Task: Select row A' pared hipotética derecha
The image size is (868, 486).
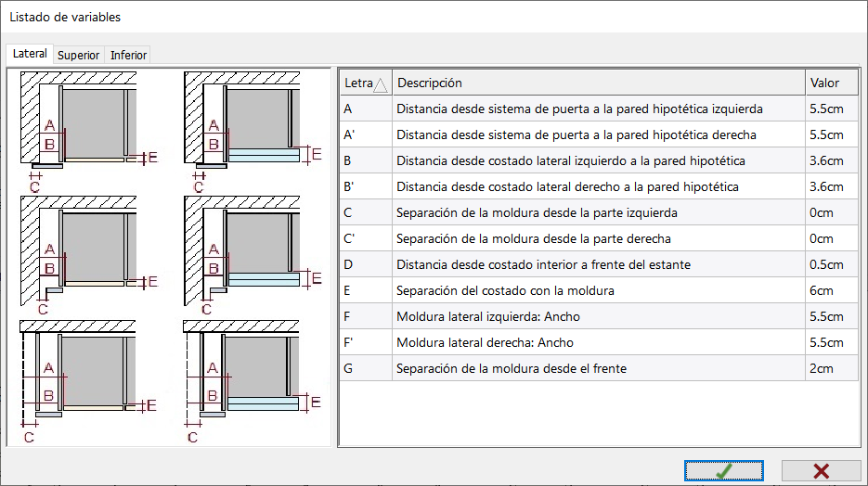Action: pos(599,134)
